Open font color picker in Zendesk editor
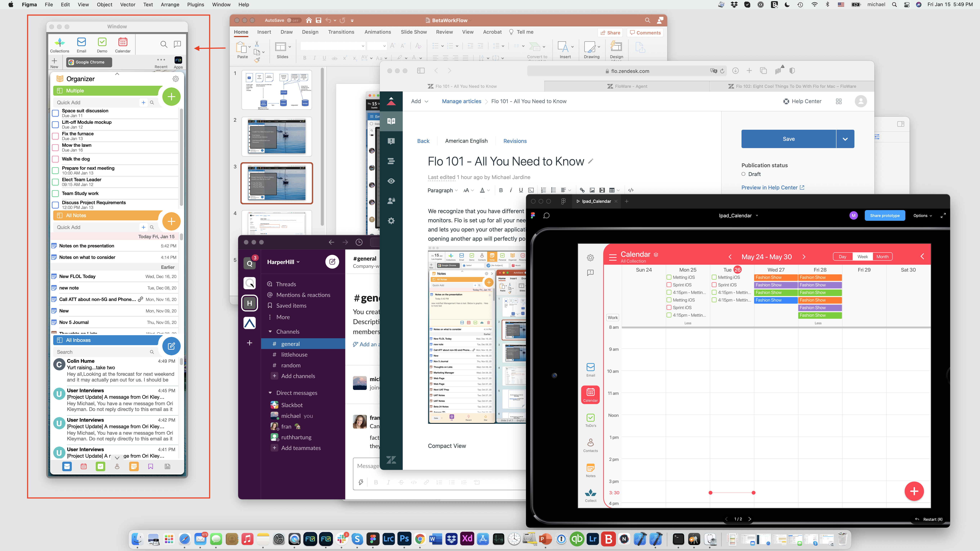The width and height of the screenshot is (980, 551). tap(484, 190)
